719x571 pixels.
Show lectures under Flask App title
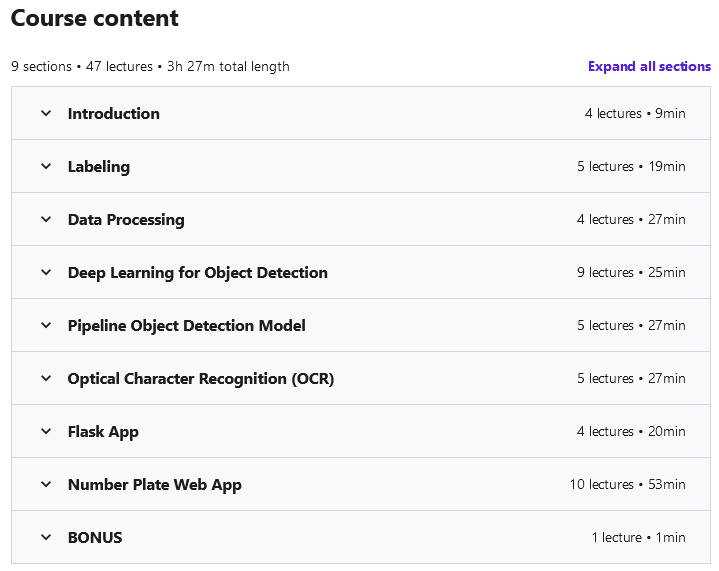[x=103, y=432]
